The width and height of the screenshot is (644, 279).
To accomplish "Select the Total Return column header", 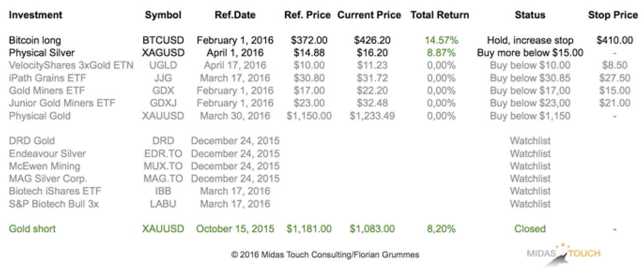I will [440, 15].
